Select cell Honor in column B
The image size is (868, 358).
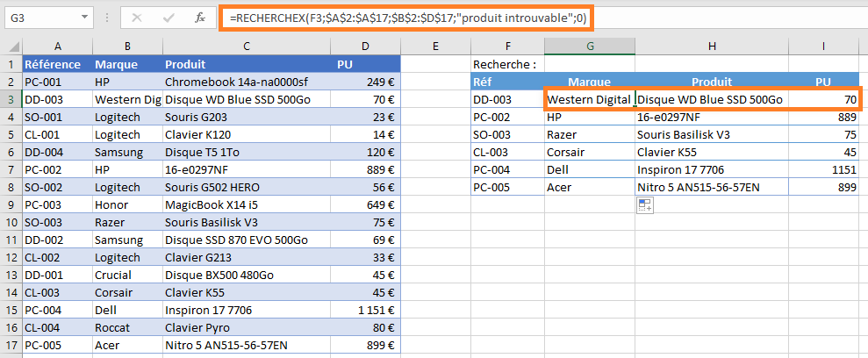pos(127,205)
